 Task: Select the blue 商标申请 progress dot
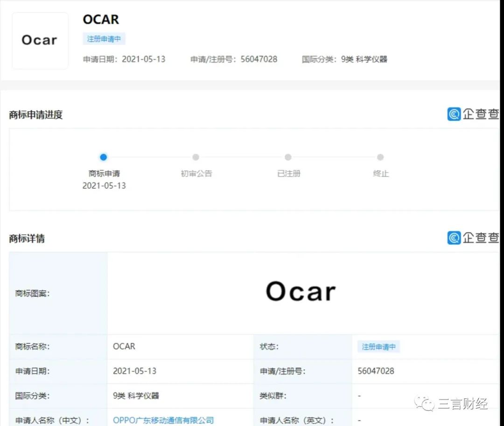point(103,157)
